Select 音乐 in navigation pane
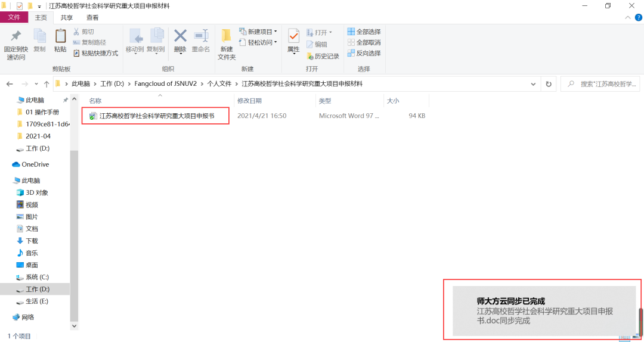Image resolution: width=644 pixels, height=342 pixels. click(27, 253)
